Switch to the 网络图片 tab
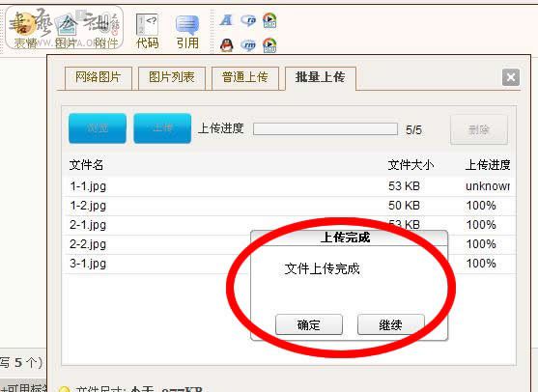 pos(99,78)
